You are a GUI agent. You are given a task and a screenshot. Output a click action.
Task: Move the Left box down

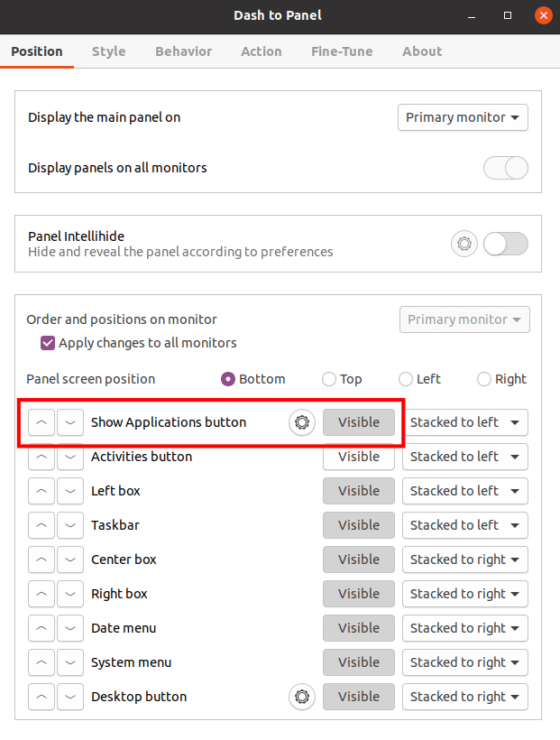click(x=69, y=491)
